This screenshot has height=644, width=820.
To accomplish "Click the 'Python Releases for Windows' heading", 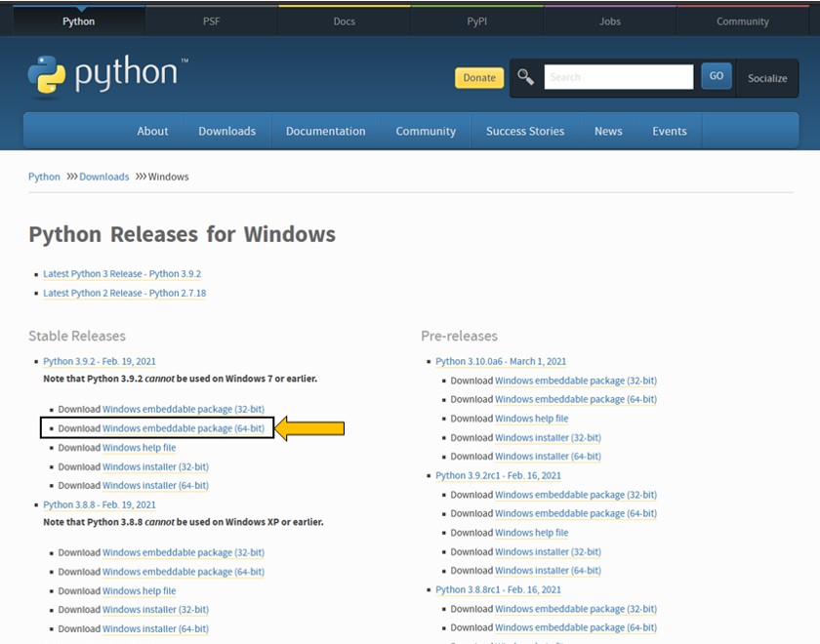I will point(182,234).
